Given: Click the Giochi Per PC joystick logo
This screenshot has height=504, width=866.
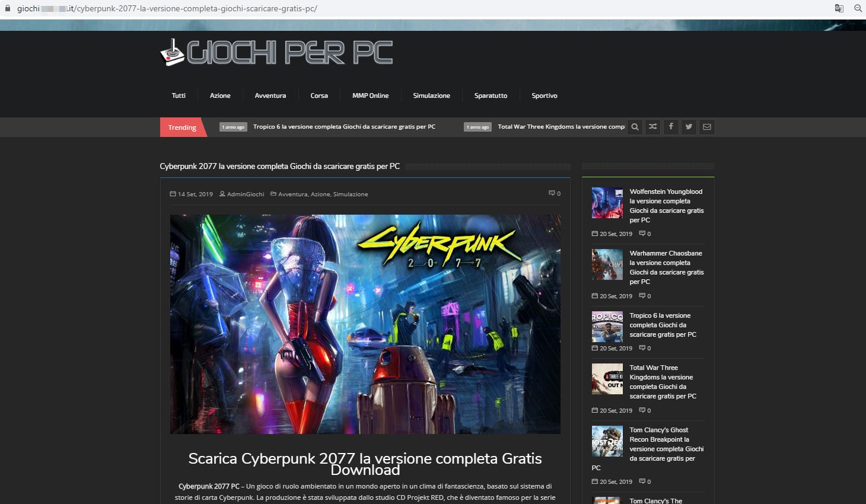Looking at the screenshot, I should [276, 52].
